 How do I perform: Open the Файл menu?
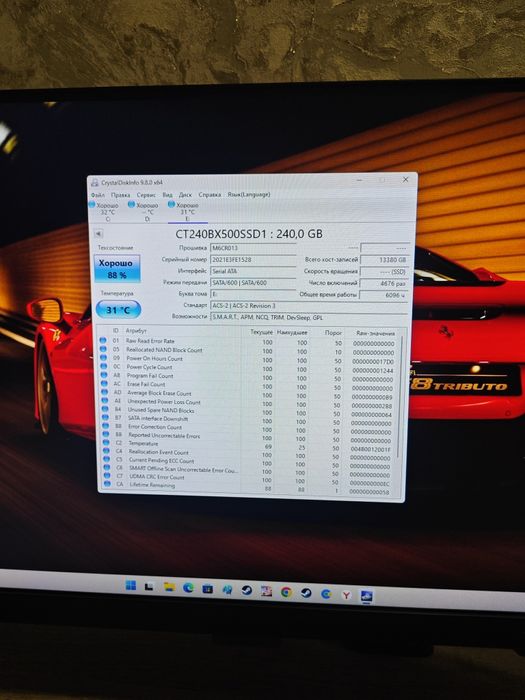[x=98, y=195]
